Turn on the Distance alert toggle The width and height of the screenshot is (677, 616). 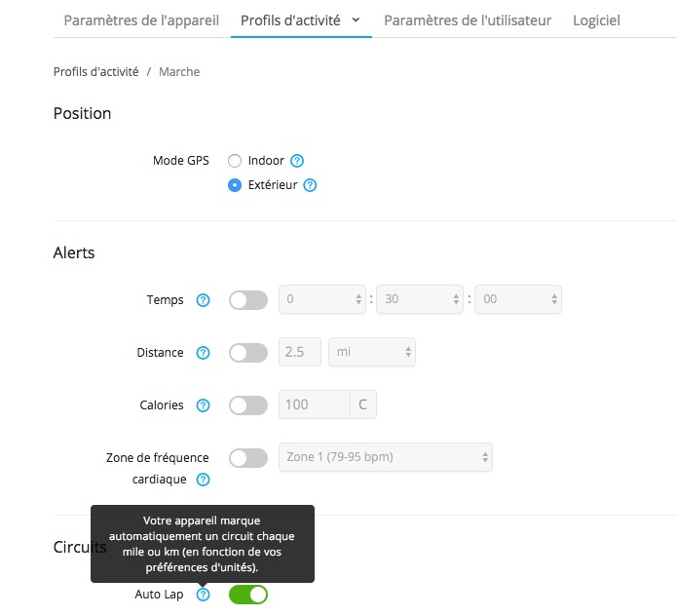coord(248,353)
